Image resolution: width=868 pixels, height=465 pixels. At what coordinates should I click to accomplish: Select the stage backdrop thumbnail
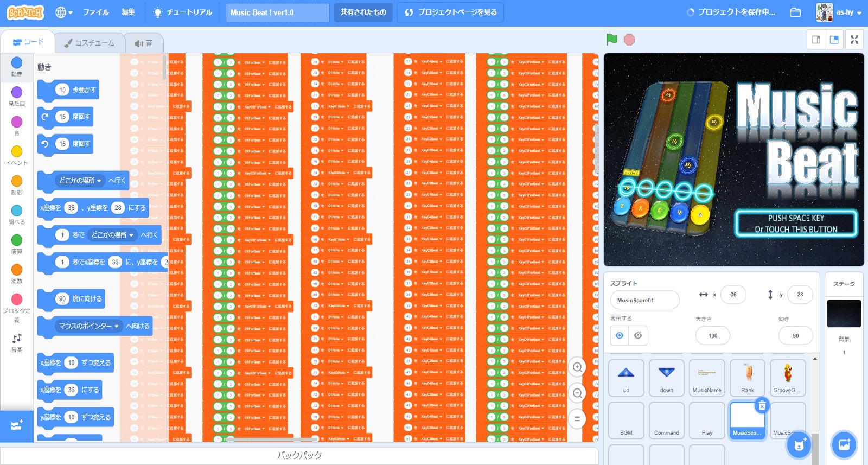tap(844, 314)
